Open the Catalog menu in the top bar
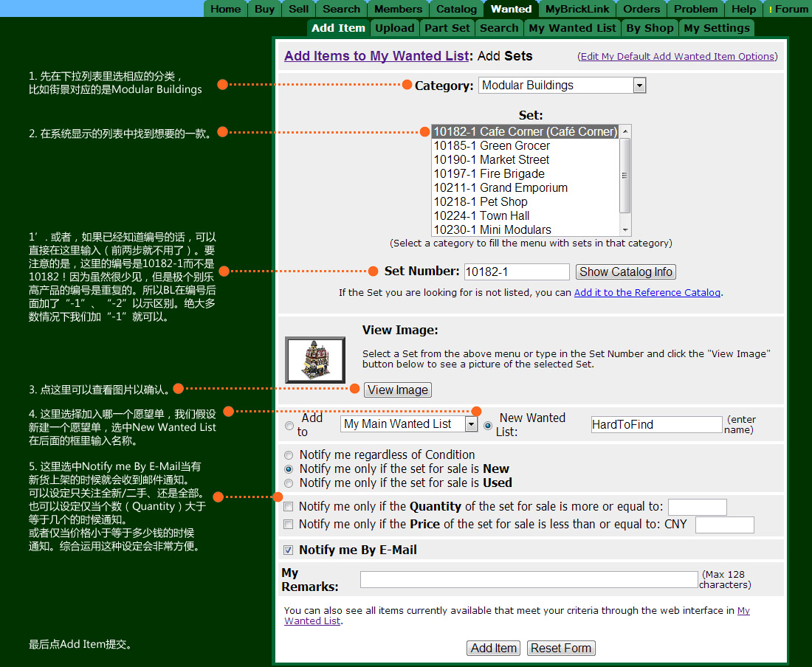This screenshot has width=812, height=667. point(455,9)
